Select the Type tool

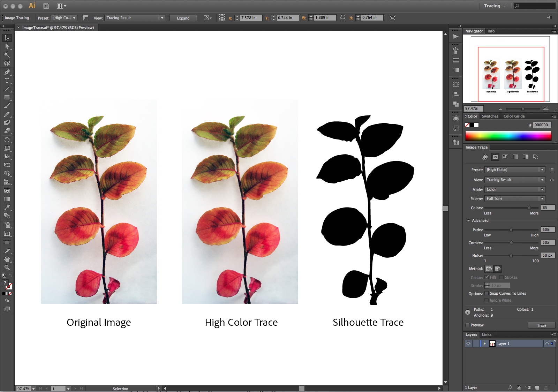[7, 81]
